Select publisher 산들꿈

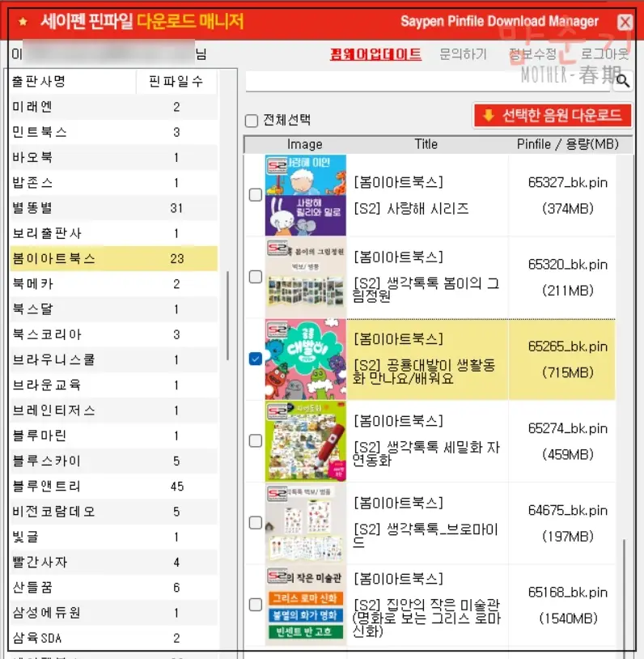click(113, 587)
